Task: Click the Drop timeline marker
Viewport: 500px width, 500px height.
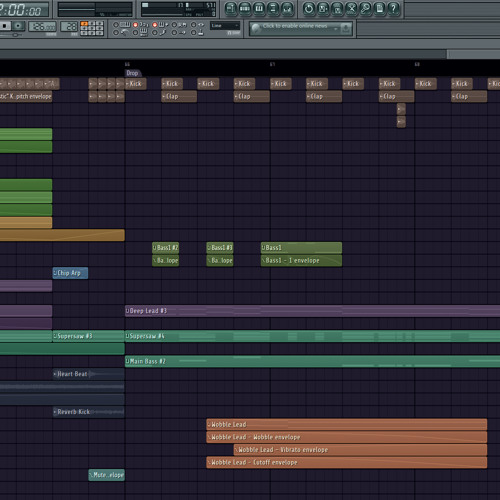Action: tap(133, 73)
